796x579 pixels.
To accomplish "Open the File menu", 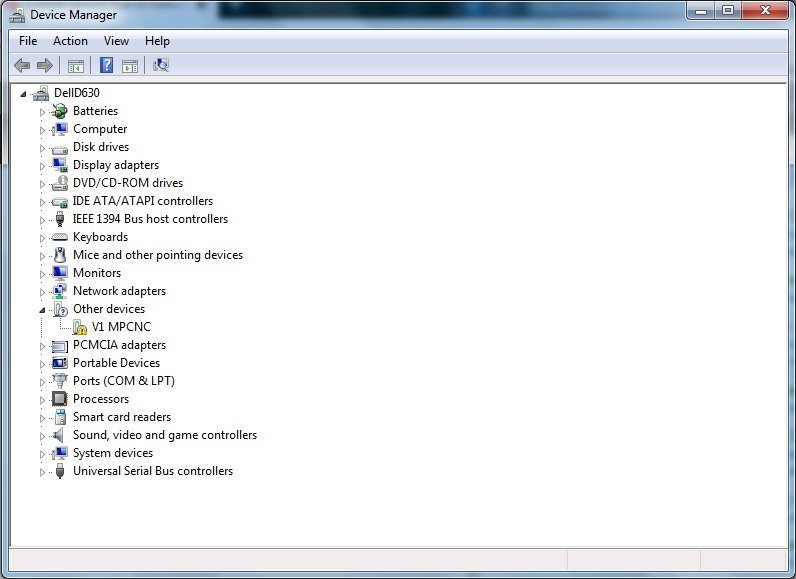I will click(x=28, y=41).
